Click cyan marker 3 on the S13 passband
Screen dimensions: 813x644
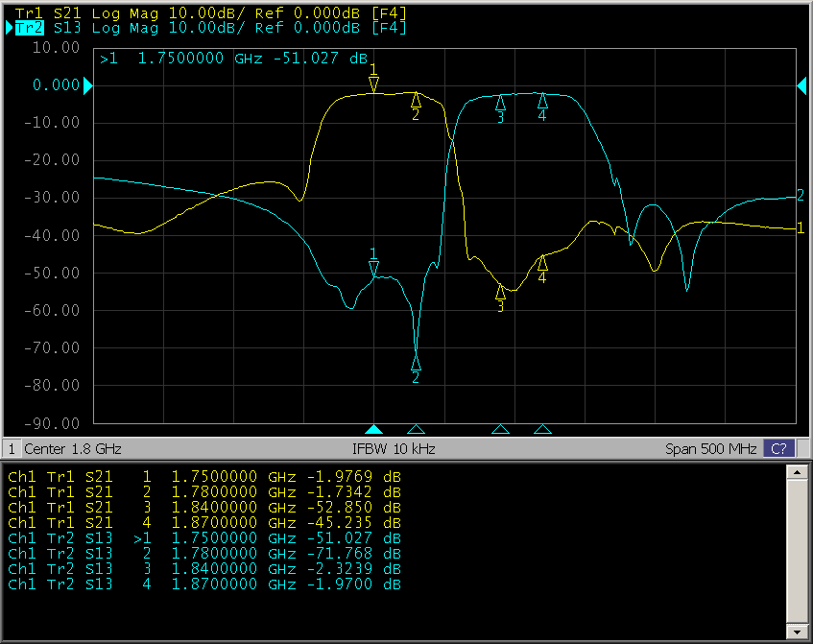click(500, 103)
